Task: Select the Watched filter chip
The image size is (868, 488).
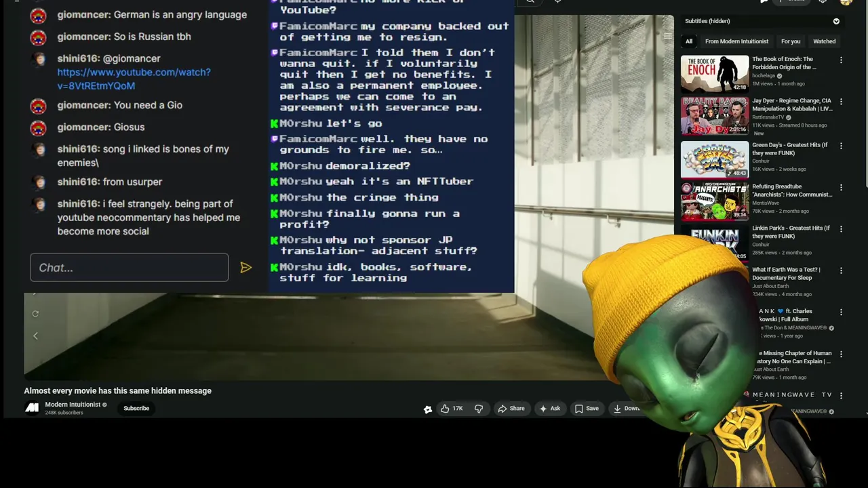Action: click(x=825, y=41)
